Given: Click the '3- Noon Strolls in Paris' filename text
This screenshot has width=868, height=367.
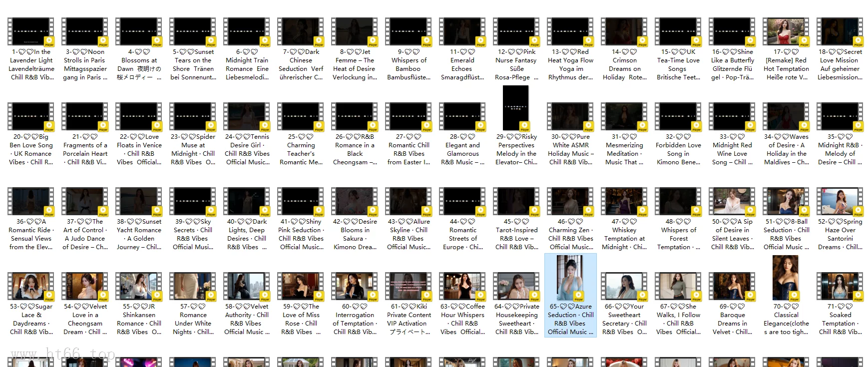Looking at the screenshot, I should click(x=85, y=64).
